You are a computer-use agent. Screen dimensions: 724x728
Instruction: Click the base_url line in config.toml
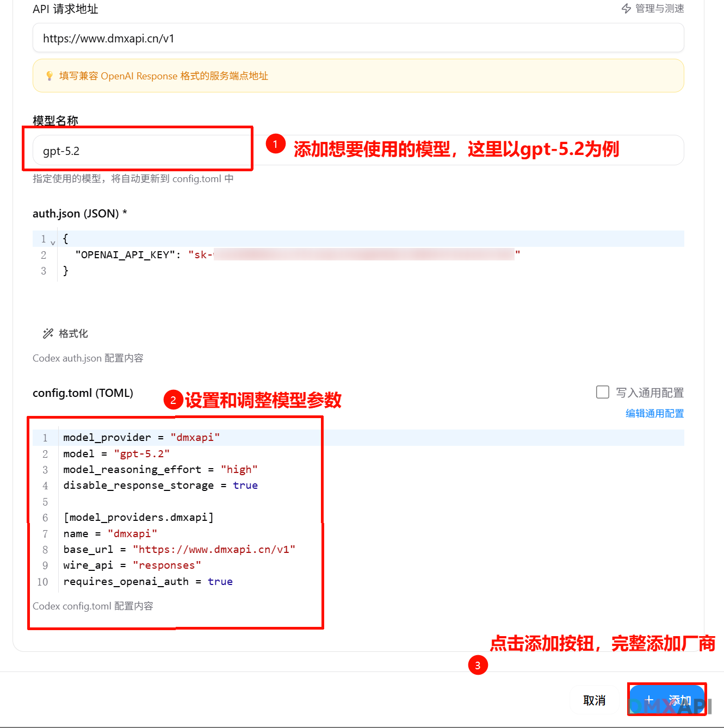[179, 549]
